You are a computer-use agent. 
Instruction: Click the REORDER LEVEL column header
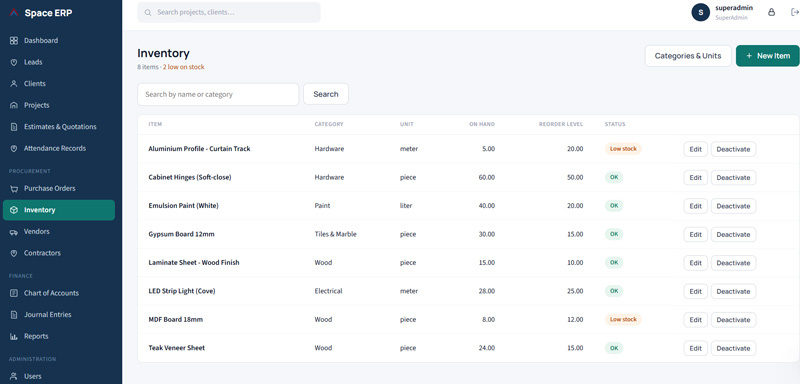(561, 124)
